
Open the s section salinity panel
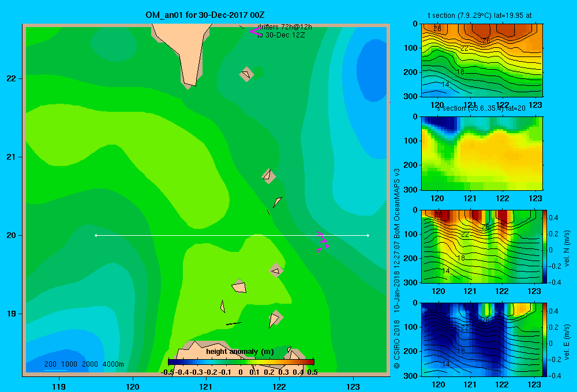[x=482, y=153]
